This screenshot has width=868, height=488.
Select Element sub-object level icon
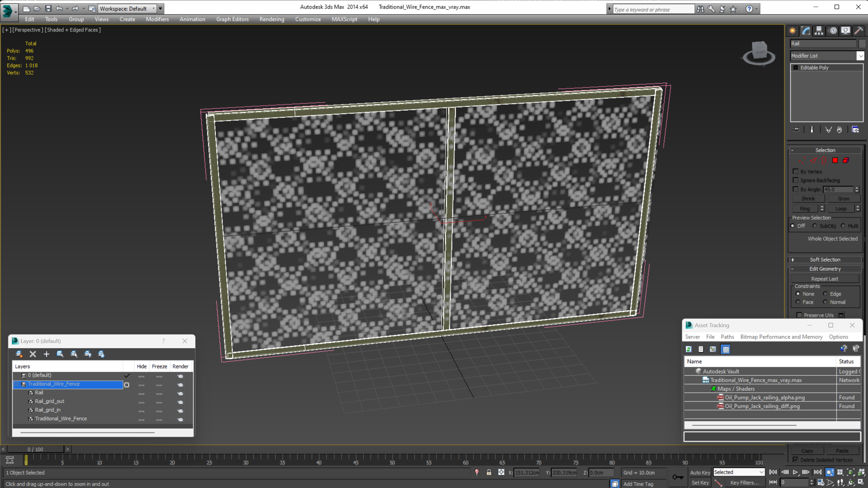coord(846,160)
